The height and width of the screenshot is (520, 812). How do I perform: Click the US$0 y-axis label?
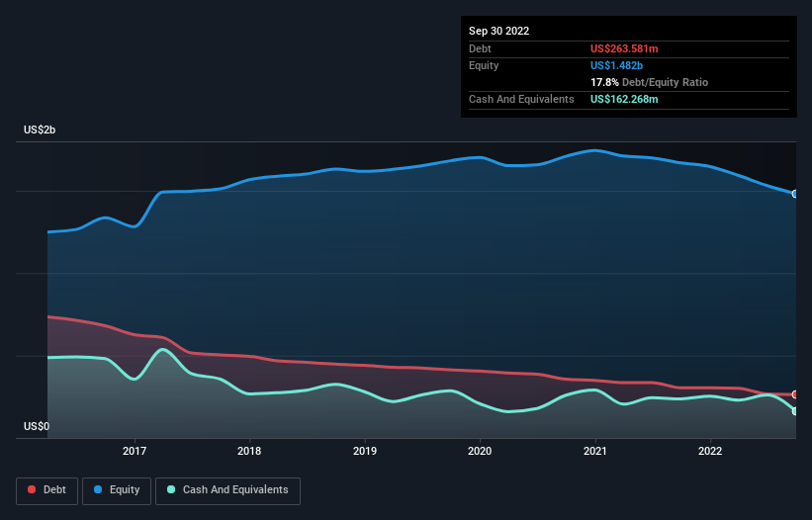pos(37,426)
